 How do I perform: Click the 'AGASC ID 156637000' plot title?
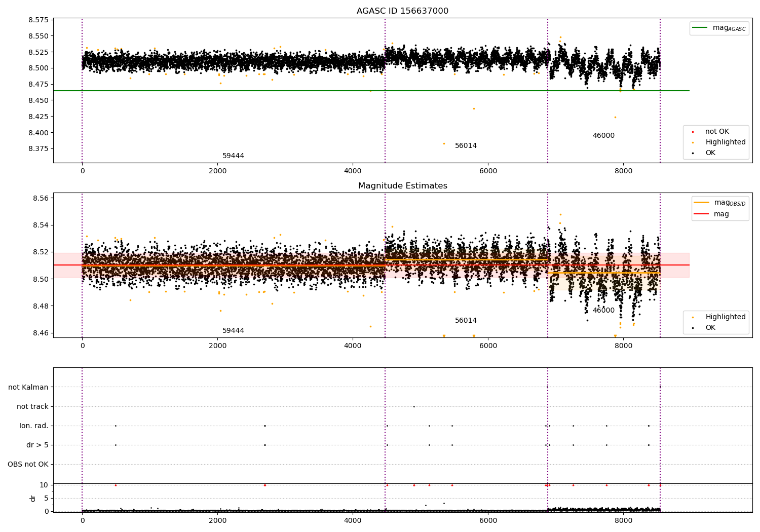tap(402, 11)
